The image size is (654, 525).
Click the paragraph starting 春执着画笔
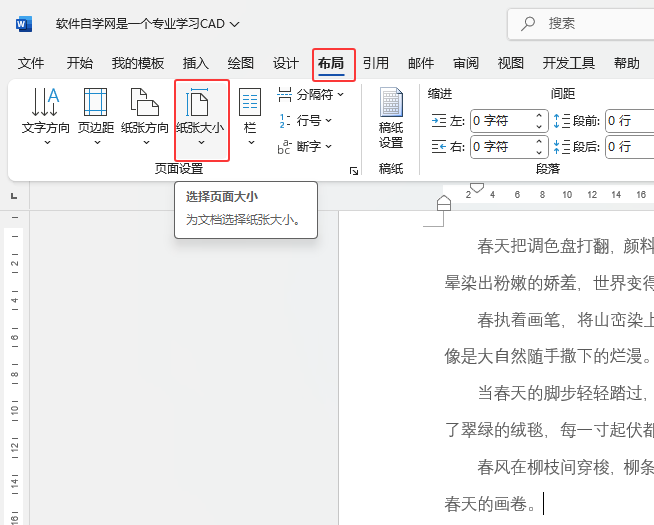tap(566, 320)
